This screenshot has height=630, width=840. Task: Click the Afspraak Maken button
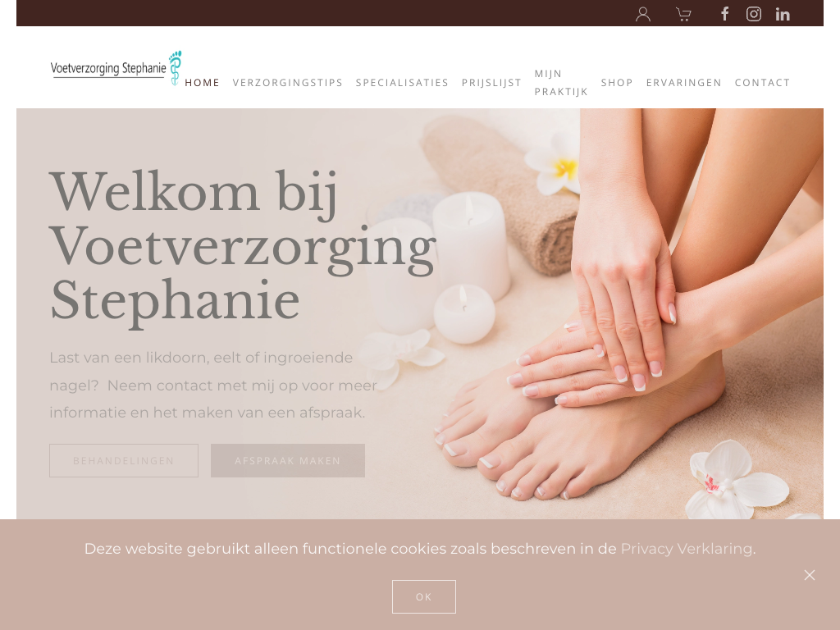pos(288,461)
